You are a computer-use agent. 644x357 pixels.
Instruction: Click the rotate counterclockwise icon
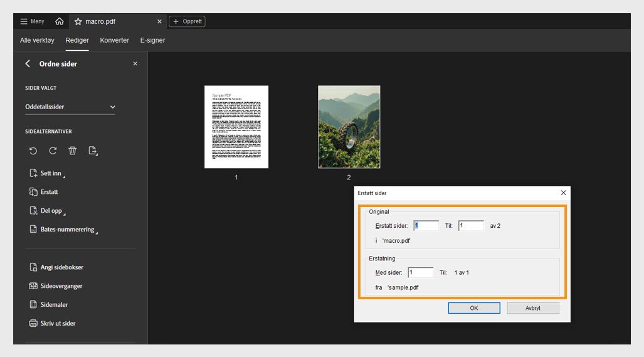[x=33, y=151]
